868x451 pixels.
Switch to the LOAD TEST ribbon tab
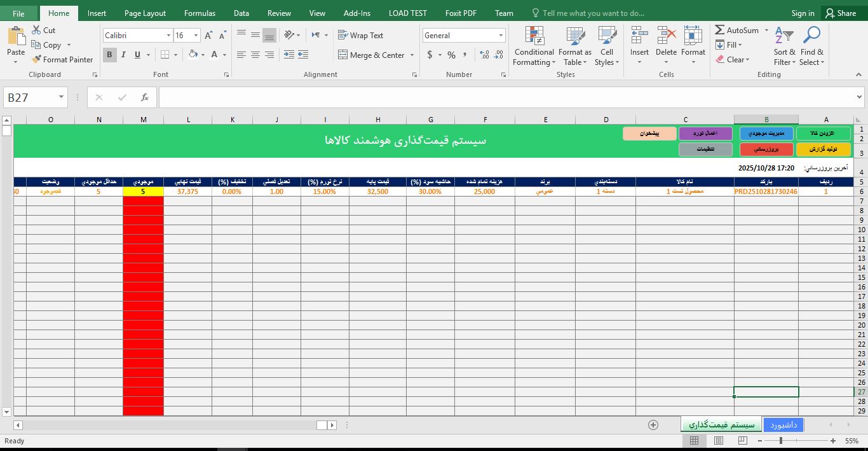[407, 12]
